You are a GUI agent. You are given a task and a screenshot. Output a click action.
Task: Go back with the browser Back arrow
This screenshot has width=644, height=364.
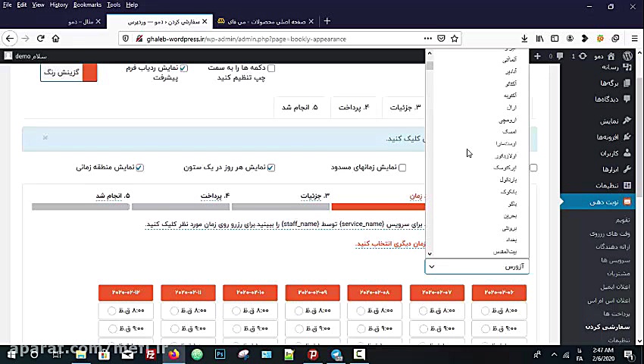(x=10, y=39)
